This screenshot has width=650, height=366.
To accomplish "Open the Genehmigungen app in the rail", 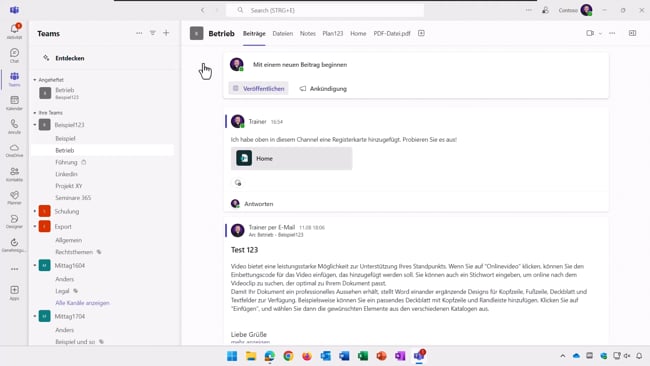I will [15, 245].
